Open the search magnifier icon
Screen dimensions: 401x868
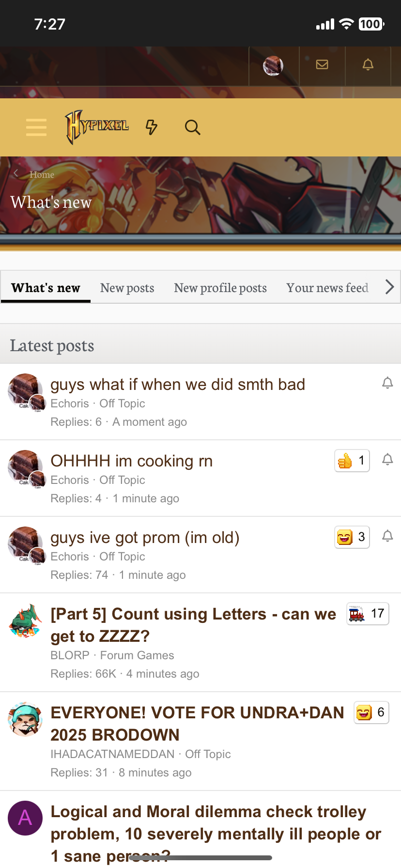coord(192,127)
